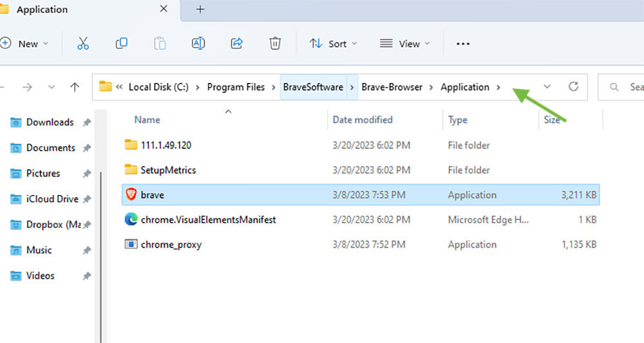
Task: Open Pictures in the sidebar
Action: [x=43, y=173]
